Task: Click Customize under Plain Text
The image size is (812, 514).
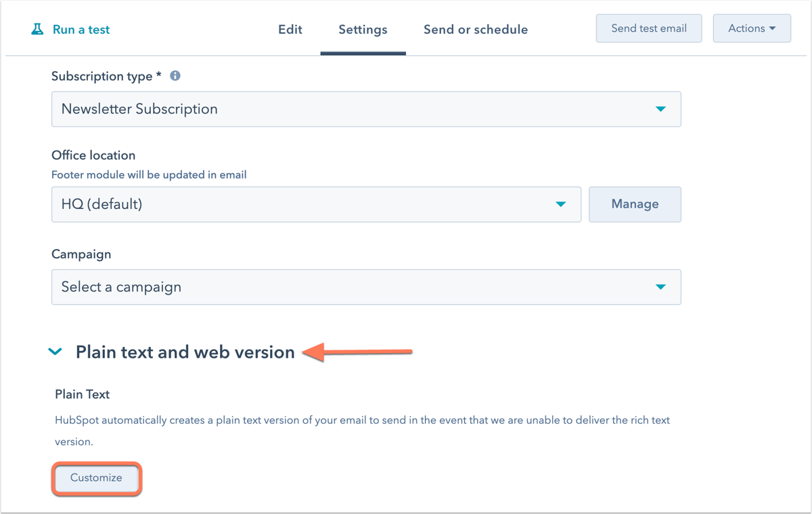Action: pos(96,478)
